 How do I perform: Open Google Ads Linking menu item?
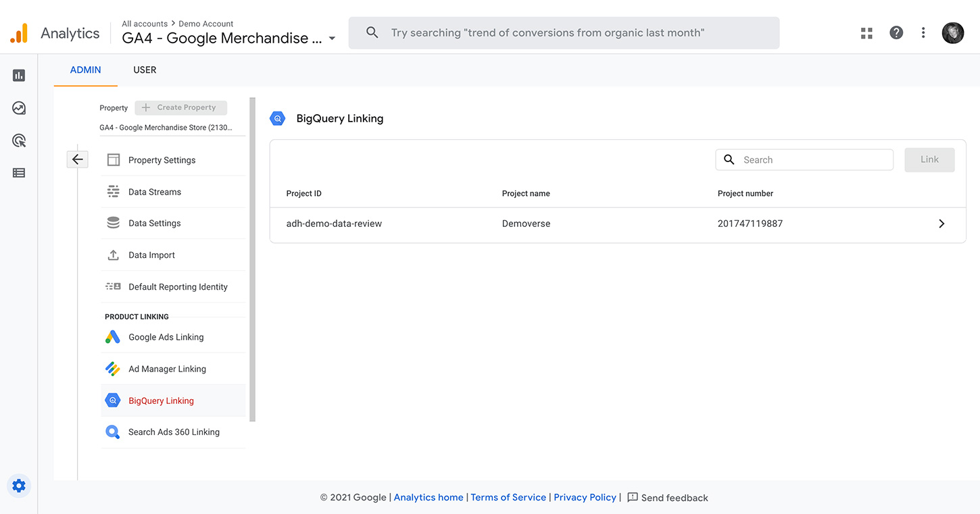[x=173, y=337]
